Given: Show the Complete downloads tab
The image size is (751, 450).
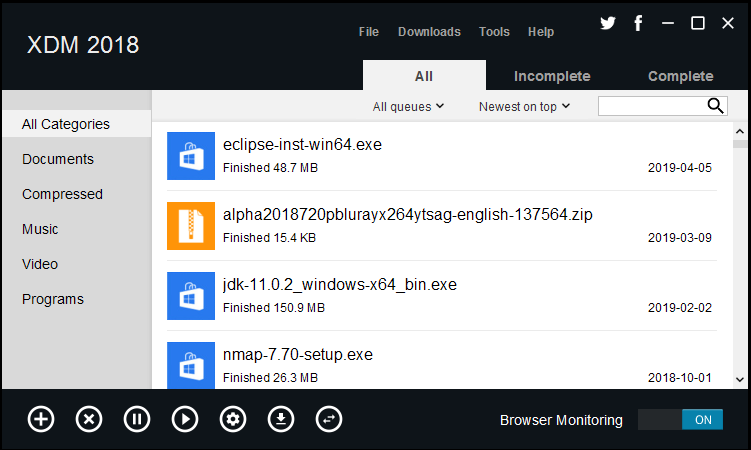Looking at the screenshot, I should [680, 76].
